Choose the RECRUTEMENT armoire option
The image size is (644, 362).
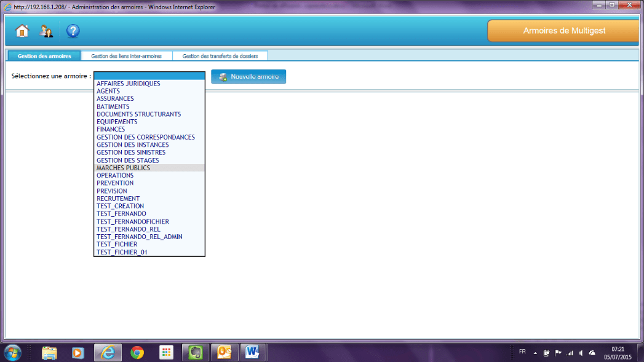click(x=118, y=199)
